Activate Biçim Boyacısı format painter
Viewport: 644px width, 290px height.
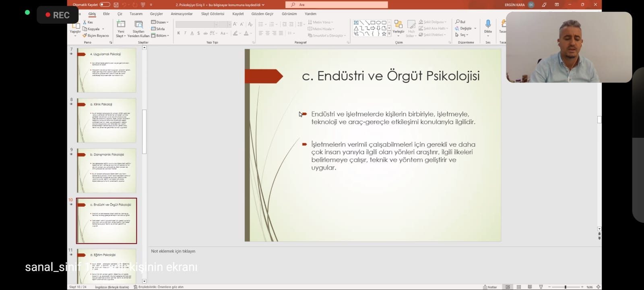[96, 35]
